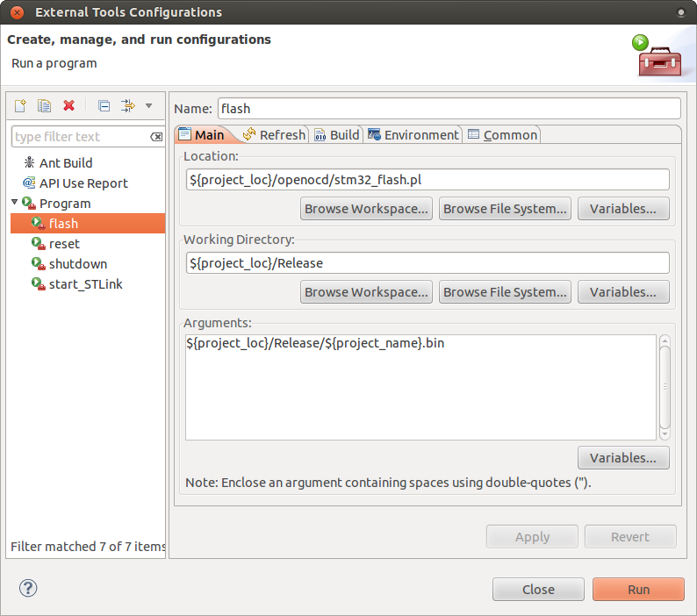Open help with the question mark icon
Screen dimensions: 697x616
[x=28, y=589]
